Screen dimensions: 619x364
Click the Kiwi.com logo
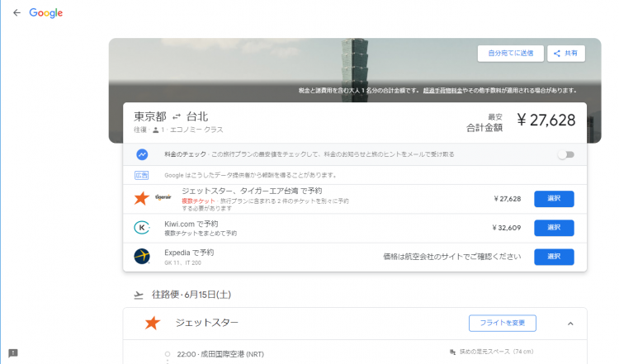tap(142, 228)
